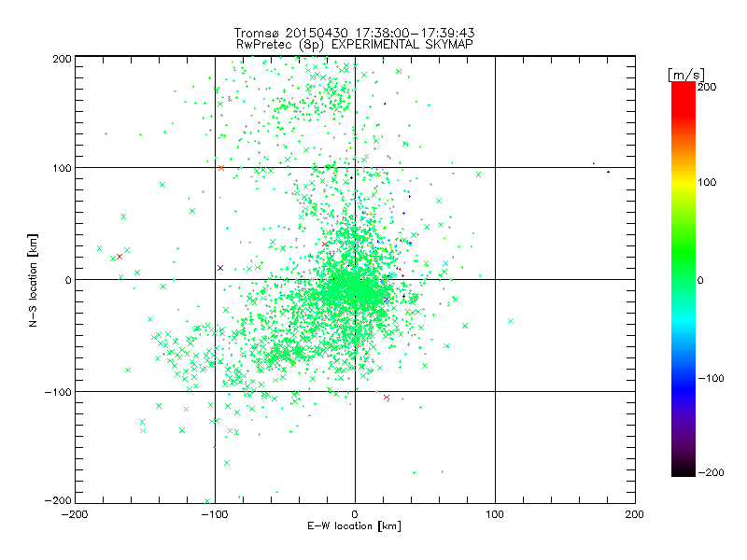
Task: Click the x-axis tick label "-100"
Action: pyautogui.click(x=215, y=514)
